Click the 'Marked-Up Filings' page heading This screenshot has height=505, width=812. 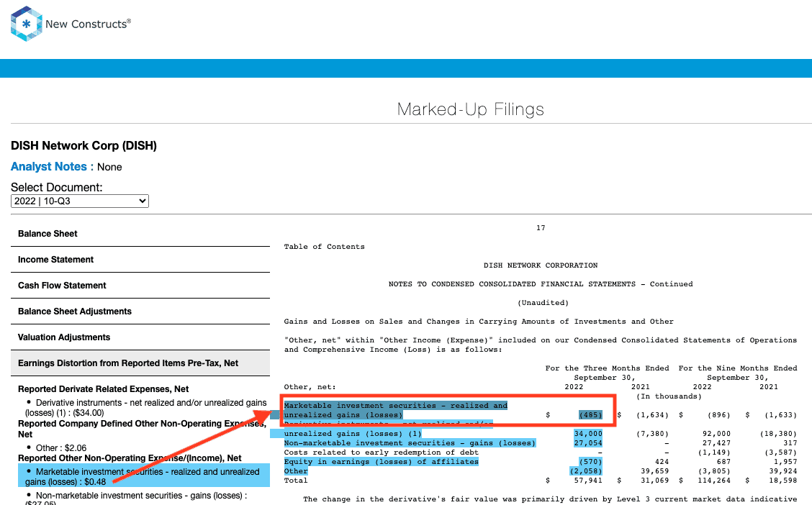pyautogui.click(x=470, y=109)
